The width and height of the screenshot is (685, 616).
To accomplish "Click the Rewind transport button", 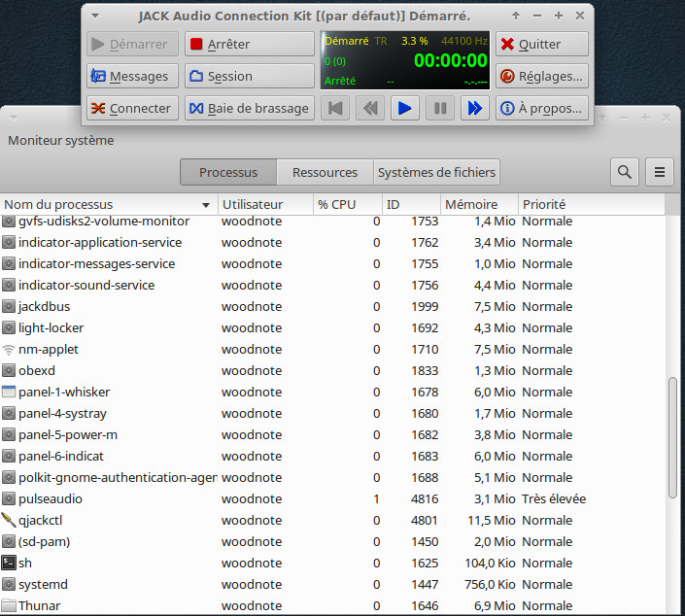I will click(x=369, y=108).
